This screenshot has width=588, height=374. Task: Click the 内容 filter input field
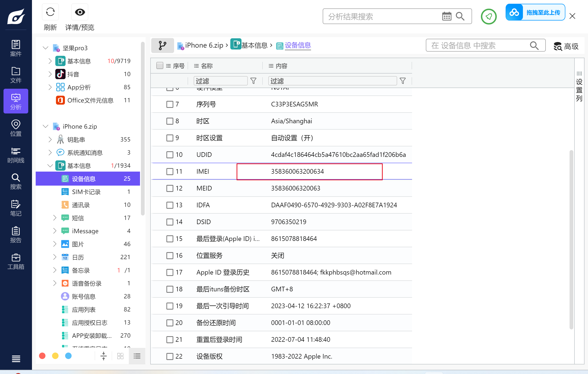pyautogui.click(x=332, y=81)
